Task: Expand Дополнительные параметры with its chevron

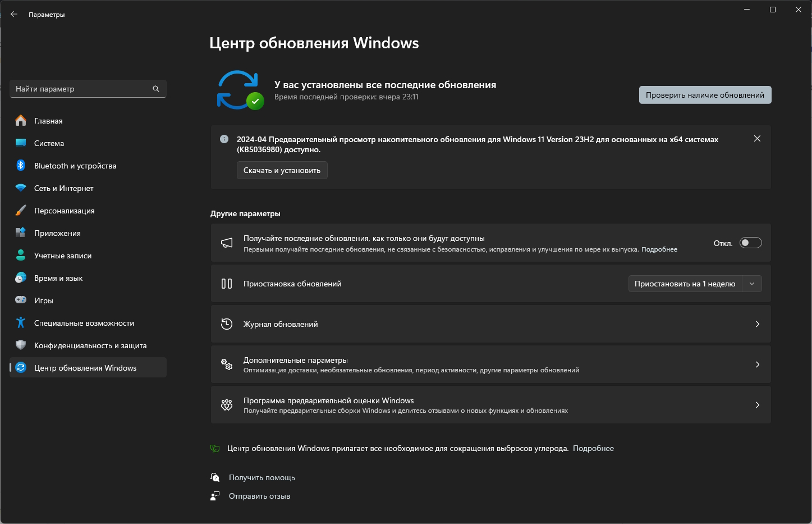Action: click(x=758, y=364)
